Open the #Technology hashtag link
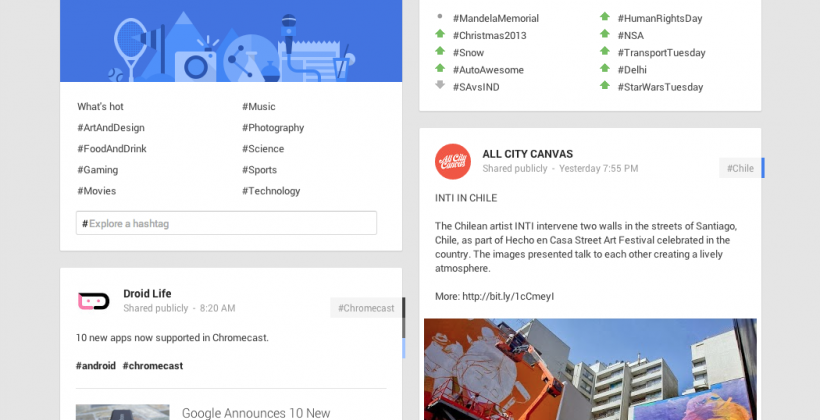This screenshot has width=820, height=420. pyautogui.click(x=271, y=191)
